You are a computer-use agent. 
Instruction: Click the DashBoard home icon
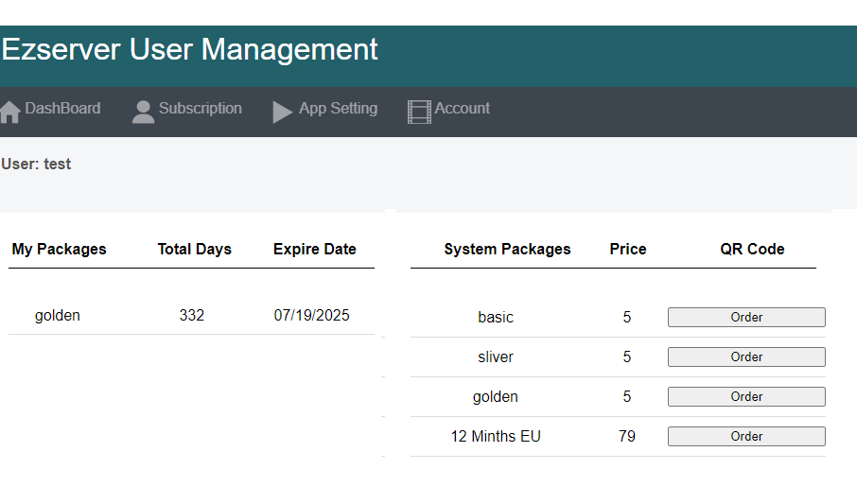click(9, 113)
